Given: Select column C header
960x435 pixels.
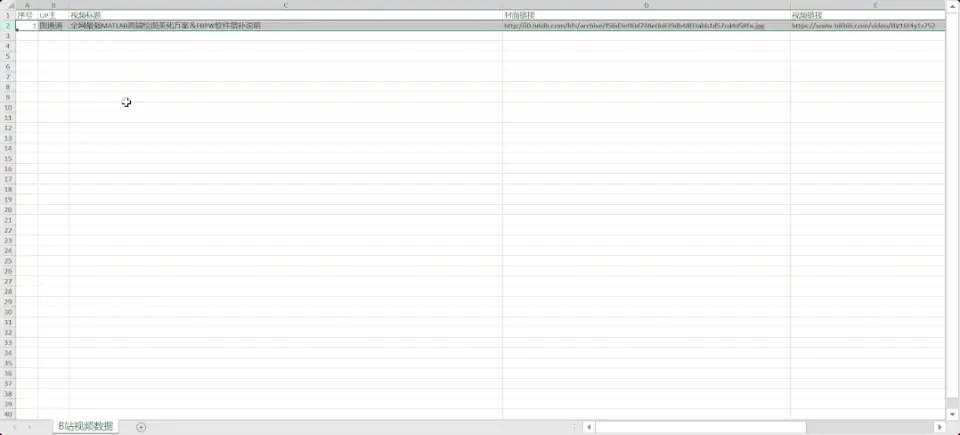Looking at the screenshot, I should pyautogui.click(x=285, y=5).
